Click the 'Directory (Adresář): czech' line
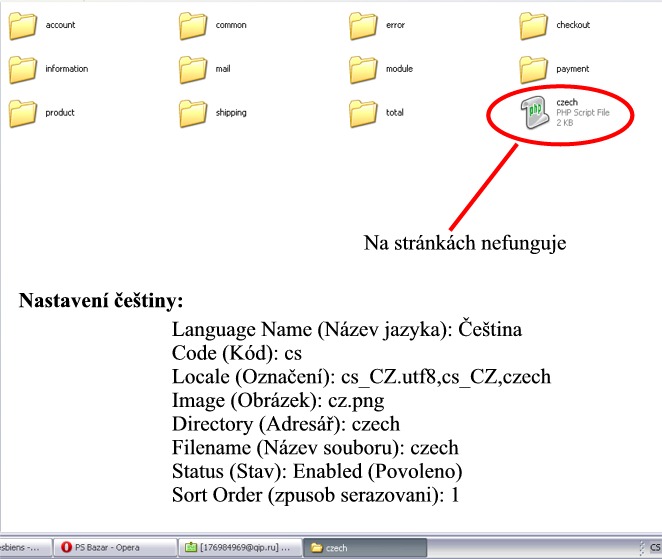This screenshot has height=559, width=662. tap(286, 424)
